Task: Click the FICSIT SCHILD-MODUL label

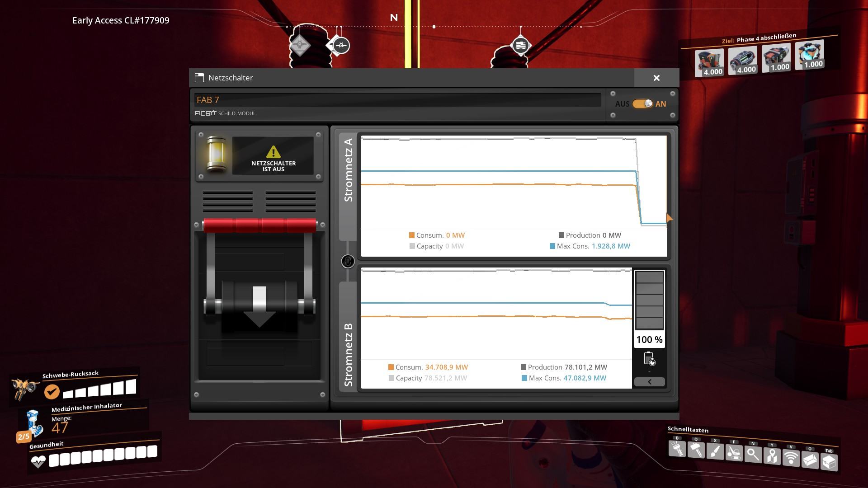Action: (x=225, y=113)
